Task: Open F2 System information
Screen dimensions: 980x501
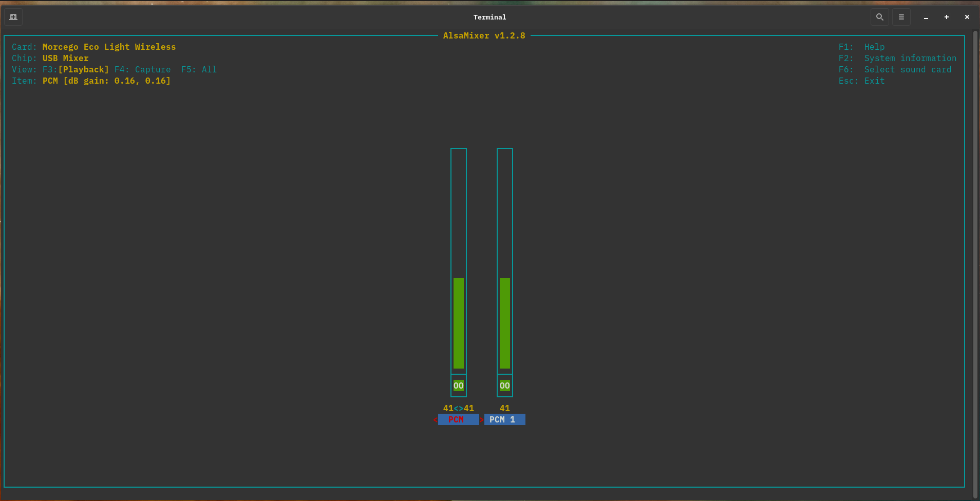Action: [910, 58]
